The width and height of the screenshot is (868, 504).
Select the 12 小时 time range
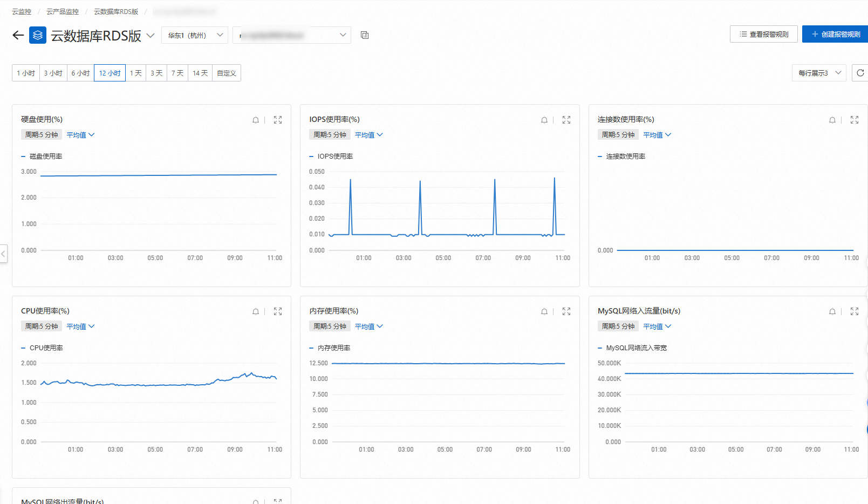[x=110, y=73]
